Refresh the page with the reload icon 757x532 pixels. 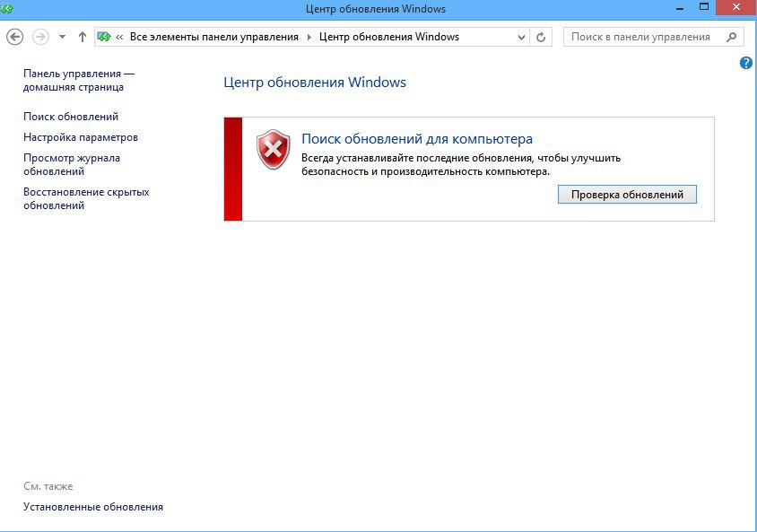tap(541, 37)
